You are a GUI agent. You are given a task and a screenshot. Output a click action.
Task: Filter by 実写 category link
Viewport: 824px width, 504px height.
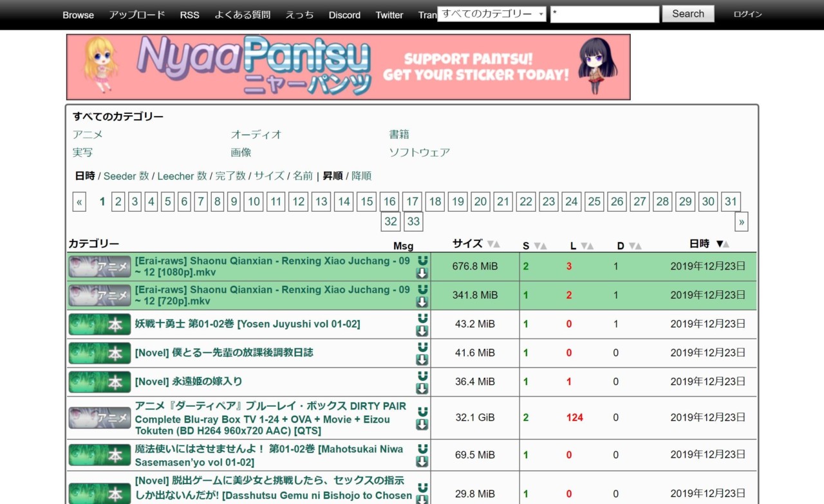[x=82, y=153]
